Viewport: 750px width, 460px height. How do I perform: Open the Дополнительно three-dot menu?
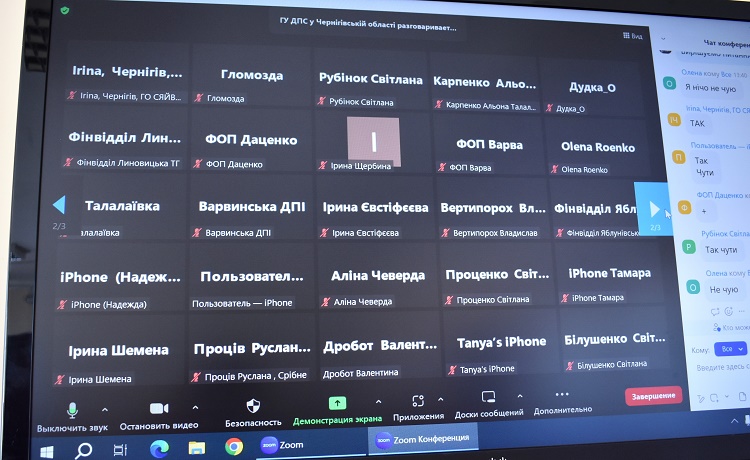click(x=562, y=394)
